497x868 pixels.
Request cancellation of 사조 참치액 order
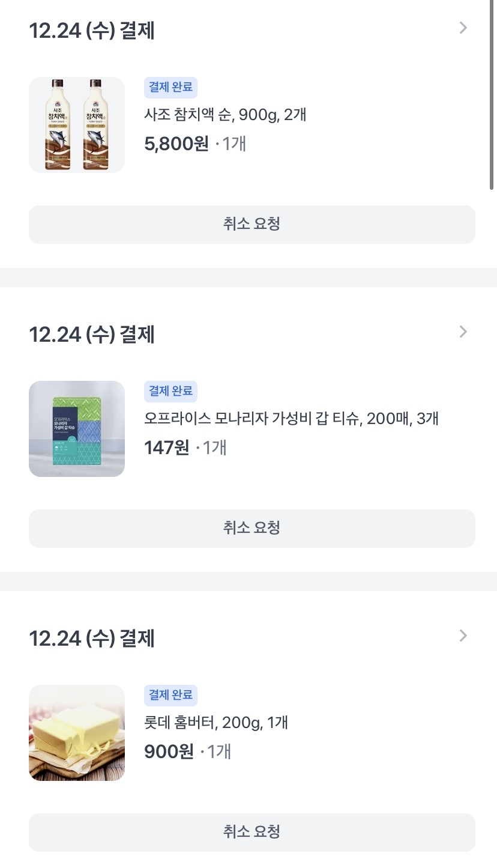click(x=252, y=225)
